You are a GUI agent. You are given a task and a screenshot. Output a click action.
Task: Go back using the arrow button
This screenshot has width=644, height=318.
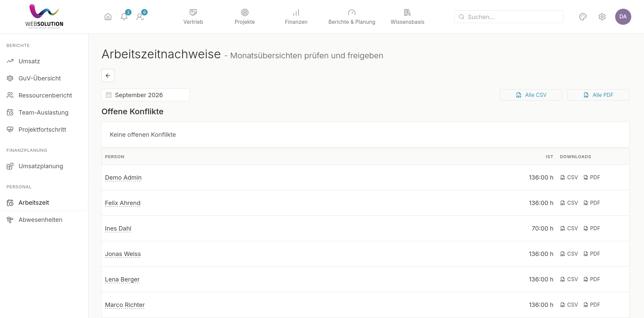pyautogui.click(x=108, y=76)
